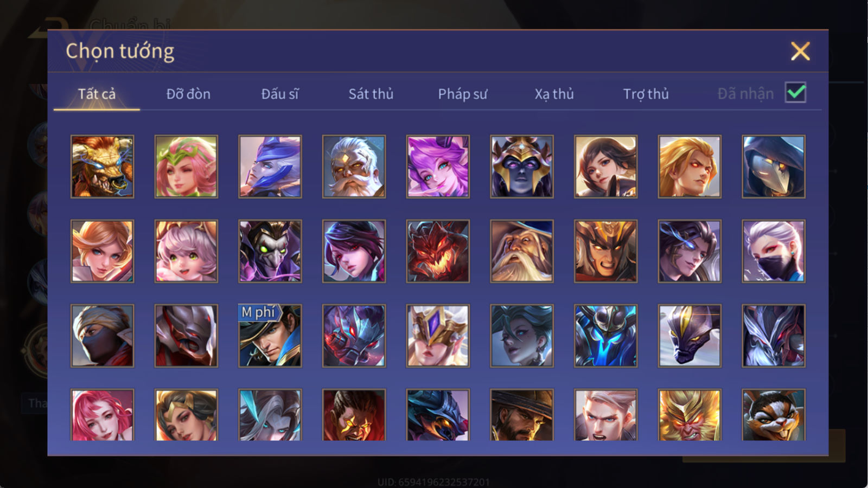Pick the green-eyed purple jester hero
The width and height of the screenshot is (868, 488).
(x=270, y=251)
